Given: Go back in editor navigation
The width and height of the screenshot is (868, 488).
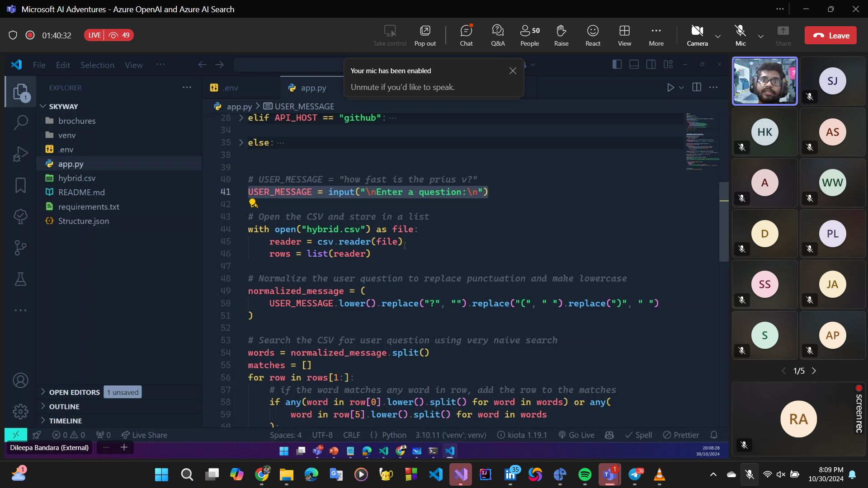Looking at the screenshot, I should pyautogui.click(x=202, y=65).
